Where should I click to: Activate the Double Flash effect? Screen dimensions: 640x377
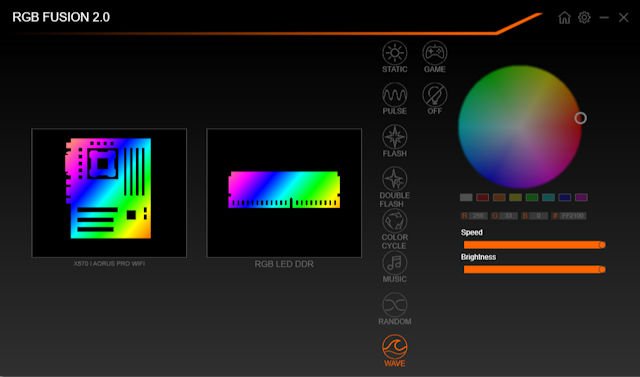tap(394, 187)
